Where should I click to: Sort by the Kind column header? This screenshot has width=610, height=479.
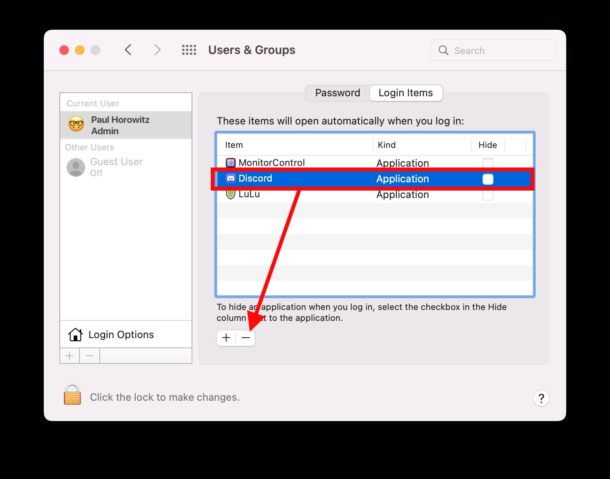[x=386, y=145]
